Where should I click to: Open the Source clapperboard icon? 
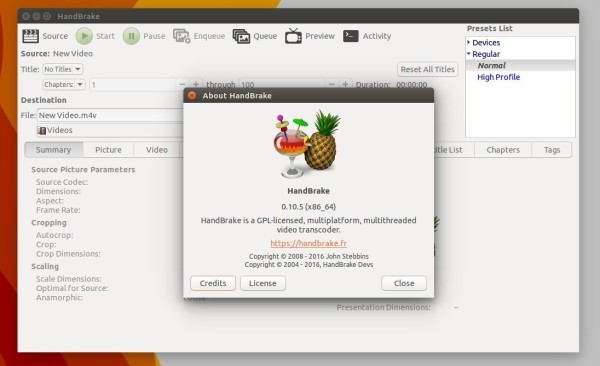pyautogui.click(x=30, y=36)
